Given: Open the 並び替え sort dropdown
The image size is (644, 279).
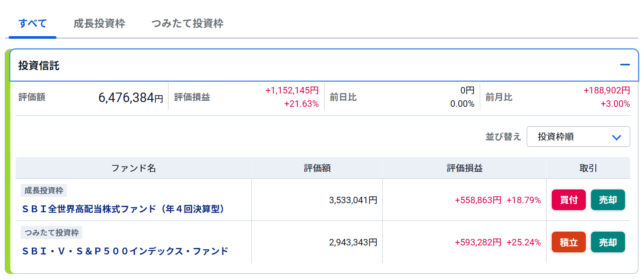Looking at the screenshot, I should click(x=578, y=136).
